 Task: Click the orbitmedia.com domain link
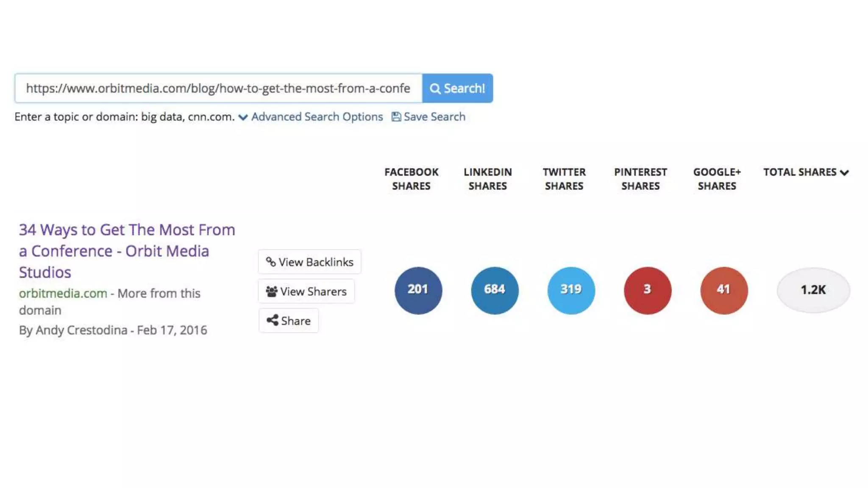[x=63, y=293]
